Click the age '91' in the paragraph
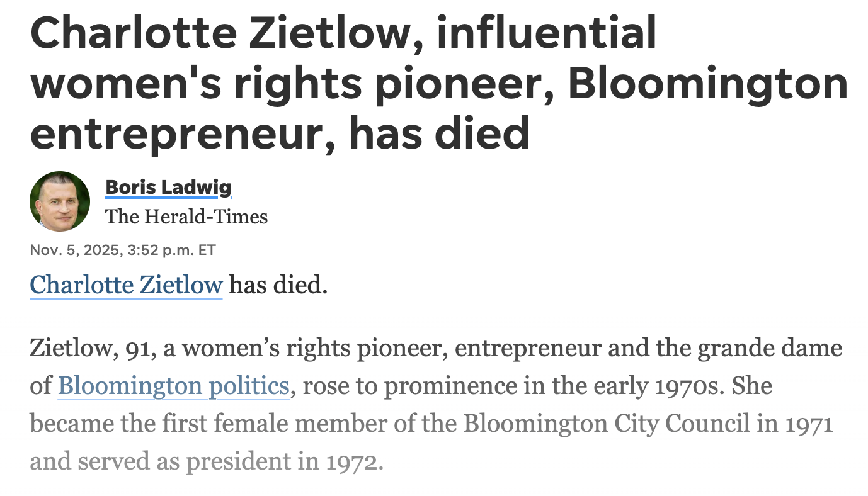 (x=136, y=348)
